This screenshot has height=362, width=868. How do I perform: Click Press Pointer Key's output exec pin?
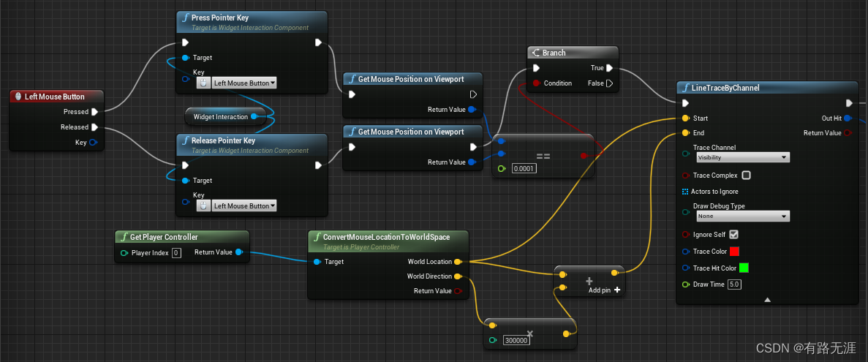click(x=318, y=42)
